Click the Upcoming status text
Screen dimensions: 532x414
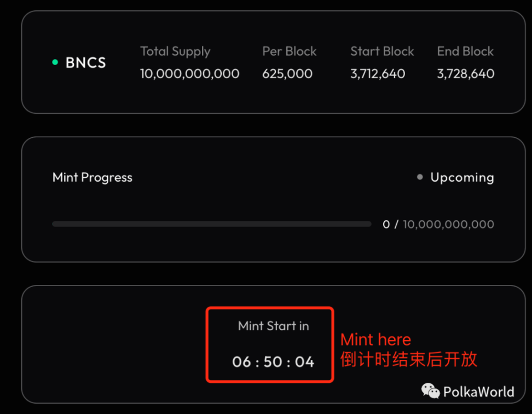coord(462,177)
